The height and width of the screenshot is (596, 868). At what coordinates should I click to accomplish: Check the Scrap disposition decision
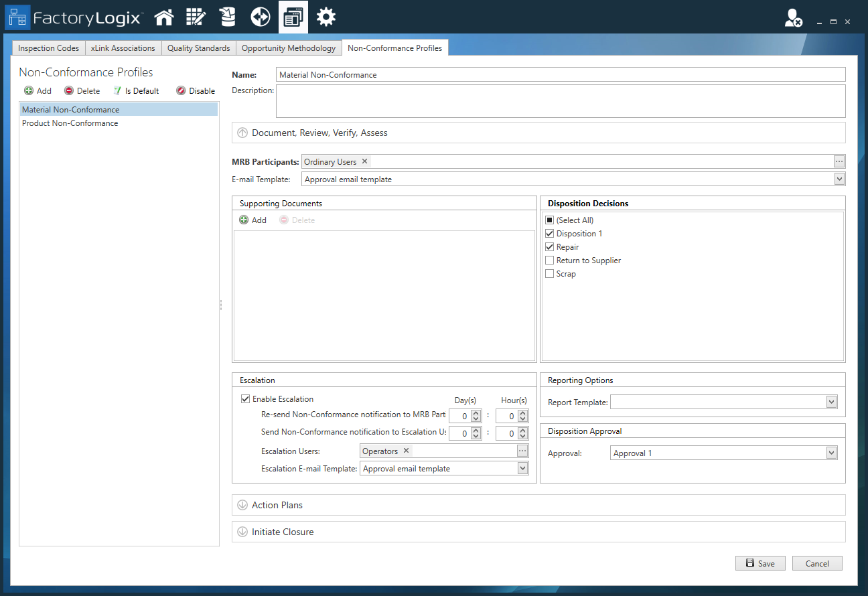549,273
